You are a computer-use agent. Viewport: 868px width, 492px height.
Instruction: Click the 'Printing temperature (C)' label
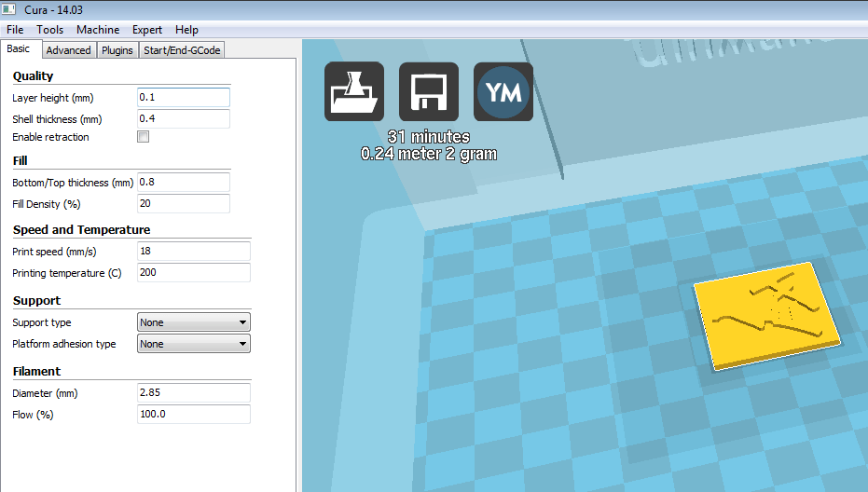pyautogui.click(x=67, y=273)
